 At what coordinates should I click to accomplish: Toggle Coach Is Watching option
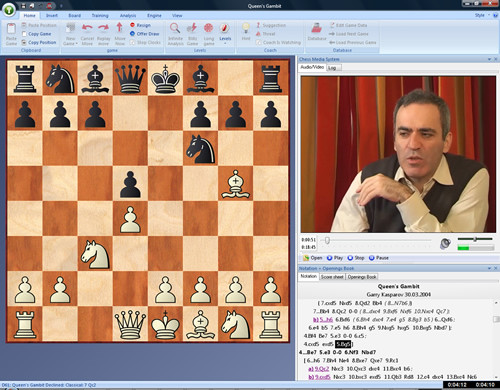[278, 43]
